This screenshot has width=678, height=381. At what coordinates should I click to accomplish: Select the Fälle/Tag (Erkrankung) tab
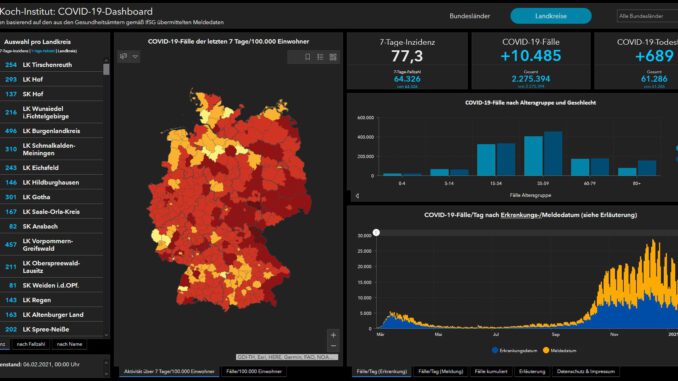(382, 371)
